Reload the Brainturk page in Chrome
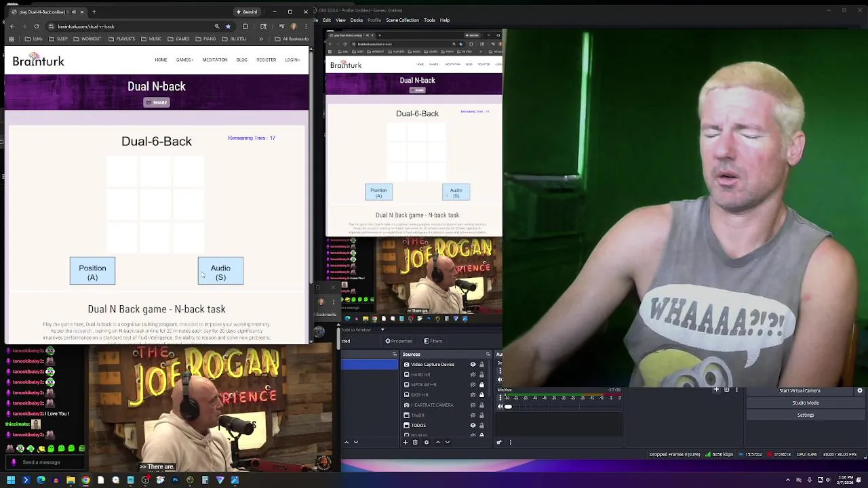The image size is (868, 488). click(x=37, y=26)
